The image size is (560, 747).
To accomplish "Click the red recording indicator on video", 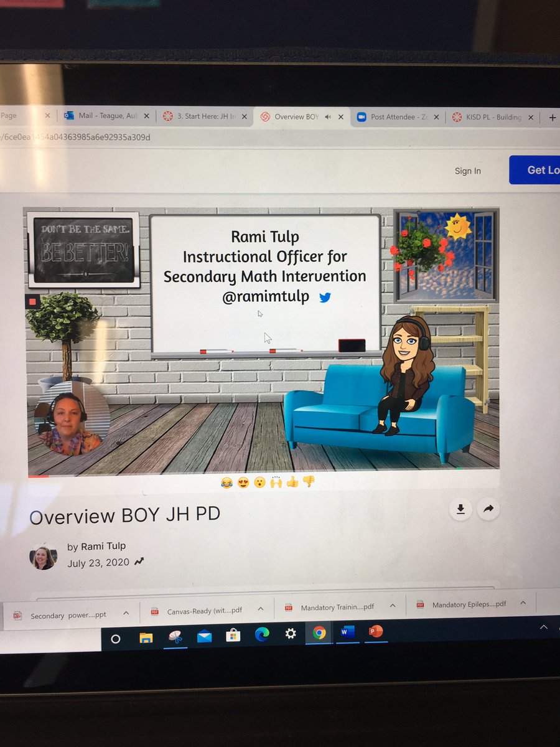I will (32, 302).
